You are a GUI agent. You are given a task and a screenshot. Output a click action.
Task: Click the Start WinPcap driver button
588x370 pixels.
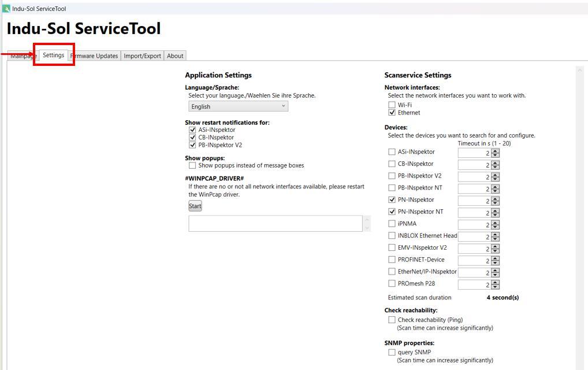(195, 206)
